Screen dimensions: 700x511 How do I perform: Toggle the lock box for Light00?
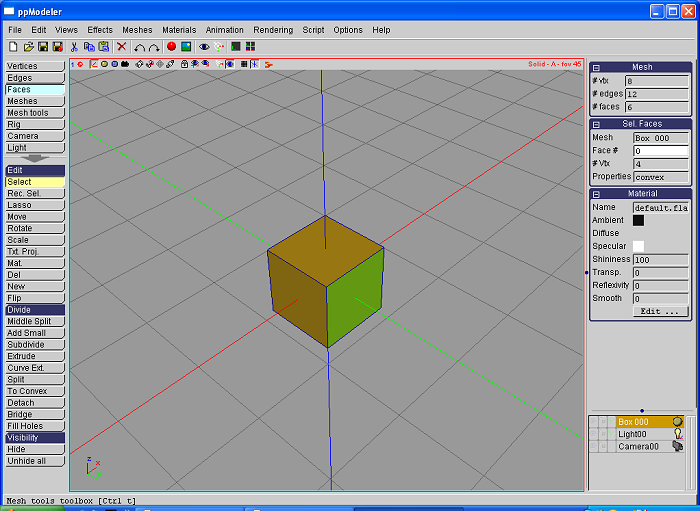point(603,434)
